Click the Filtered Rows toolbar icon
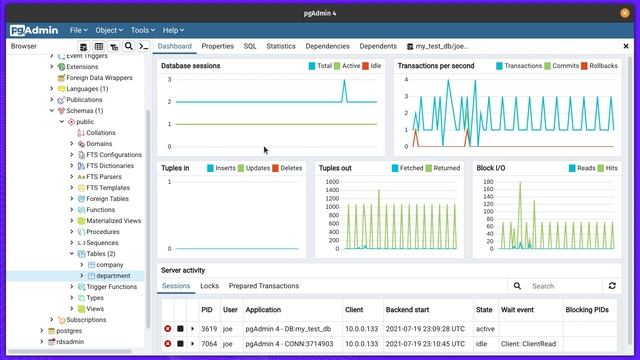The width and height of the screenshot is (640, 360). click(x=114, y=47)
